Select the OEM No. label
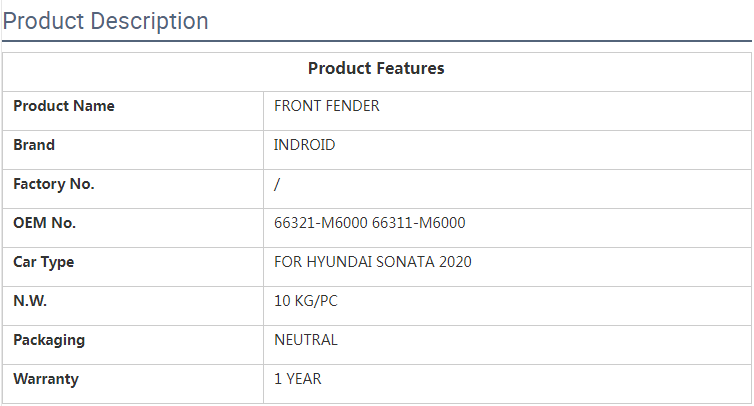Viewport: 754px width, 406px height. pos(45,223)
